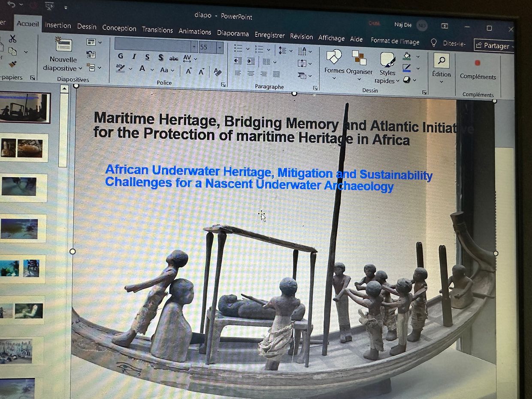
Task: Click the Cut scissors icon
Action: pos(12,39)
